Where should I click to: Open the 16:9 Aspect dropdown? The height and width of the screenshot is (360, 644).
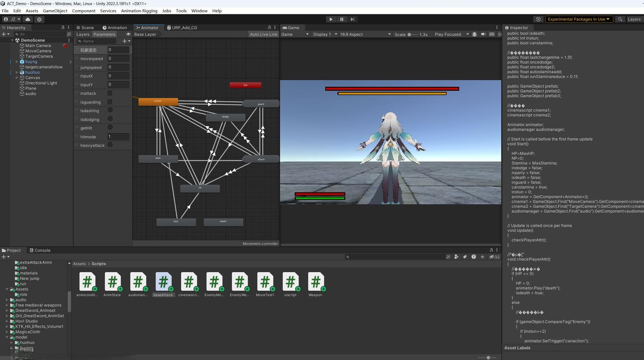pos(365,34)
